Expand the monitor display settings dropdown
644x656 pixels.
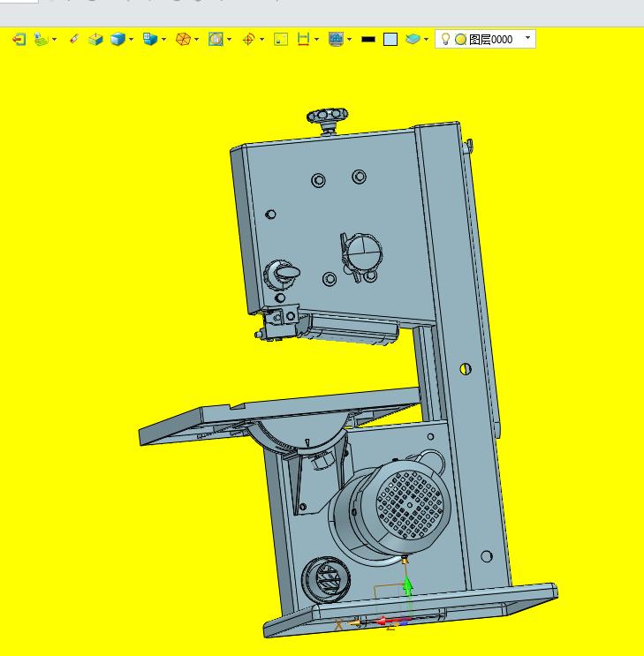(x=350, y=40)
